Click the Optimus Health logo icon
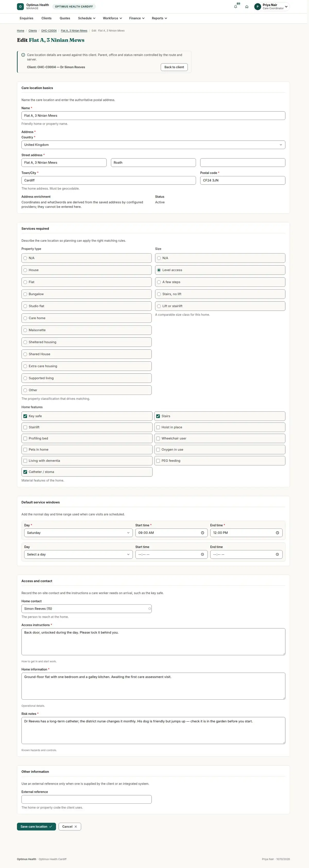Screen dimensions: 309x868 pos(20,7)
